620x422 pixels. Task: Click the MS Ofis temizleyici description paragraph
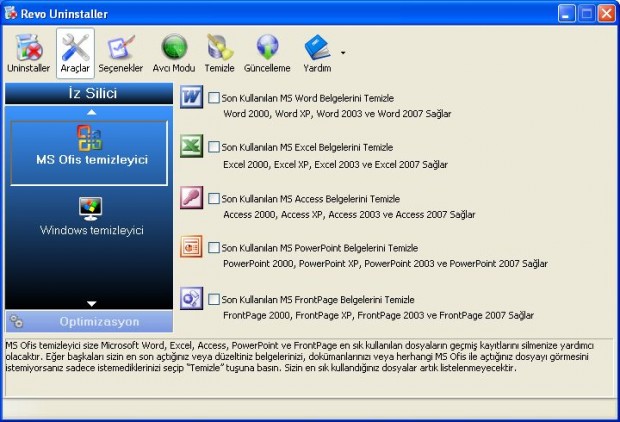tap(300, 357)
